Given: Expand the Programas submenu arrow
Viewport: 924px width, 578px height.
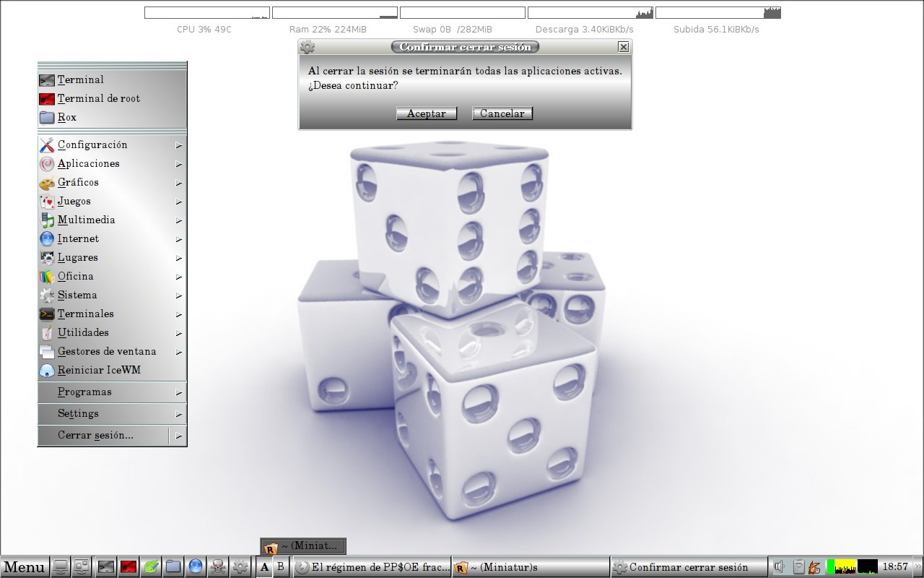Looking at the screenshot, I should [x=178, y=392].
